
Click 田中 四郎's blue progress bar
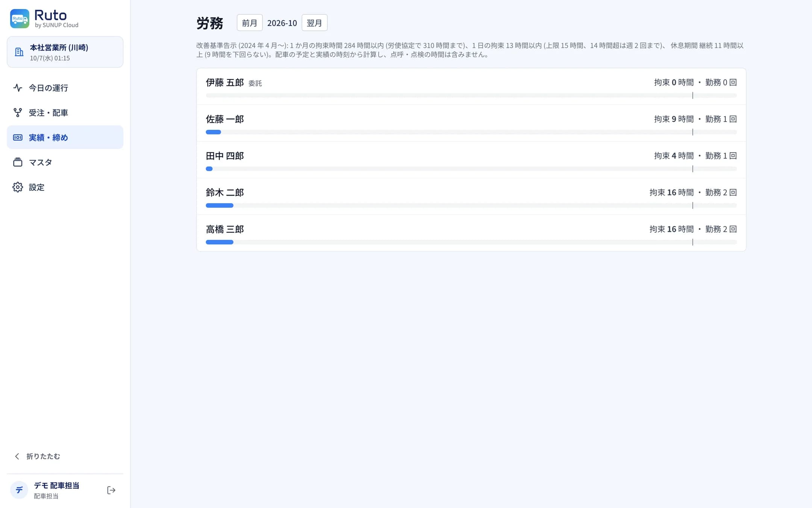tap(209, 169)
